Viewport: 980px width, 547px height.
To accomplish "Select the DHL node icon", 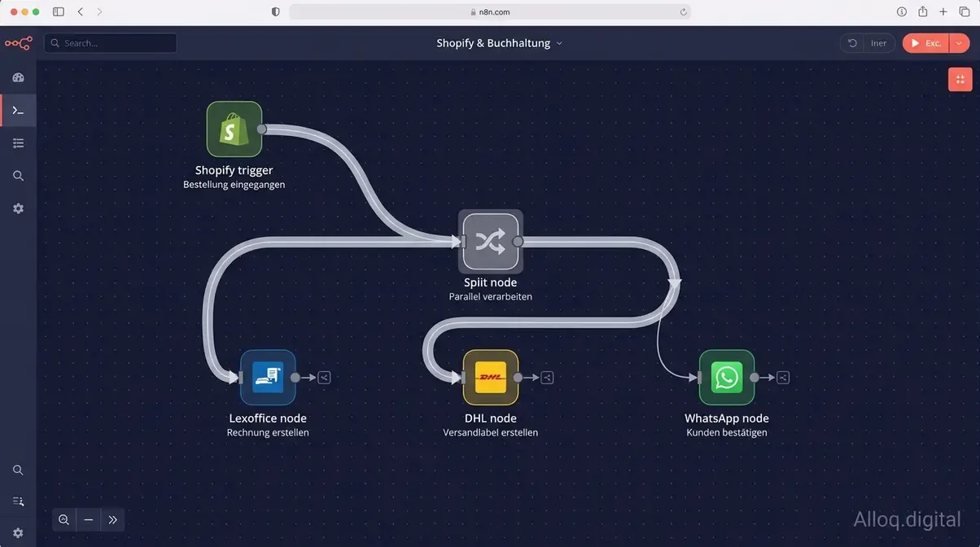I will [491, 377].
